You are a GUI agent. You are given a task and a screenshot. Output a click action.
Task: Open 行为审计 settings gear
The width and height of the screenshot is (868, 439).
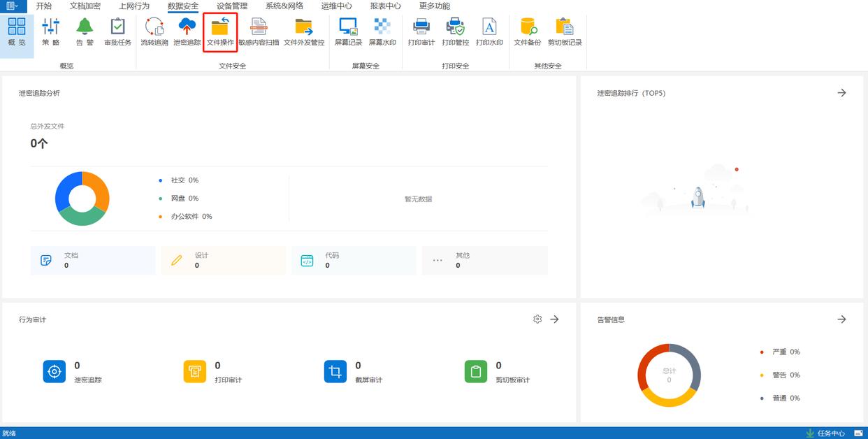coord(537,319)
